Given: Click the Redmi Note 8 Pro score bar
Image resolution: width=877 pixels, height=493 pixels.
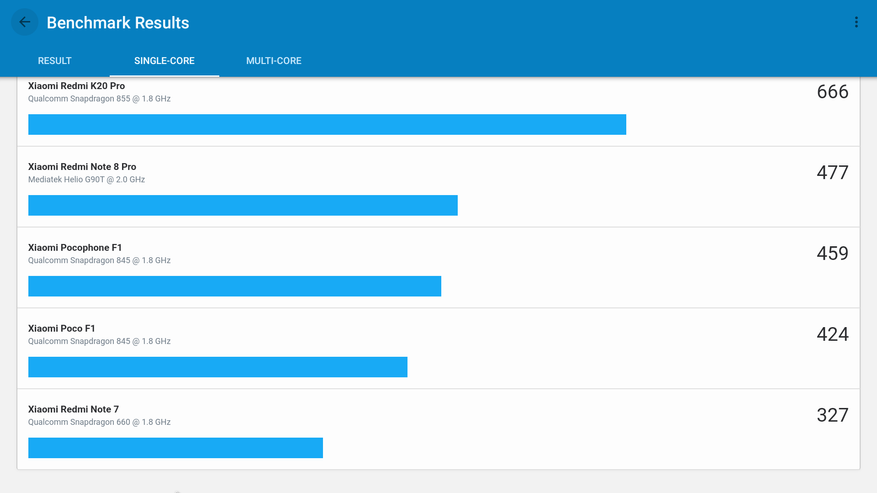Looking at the screenshot, I should (x=243, y=205).
